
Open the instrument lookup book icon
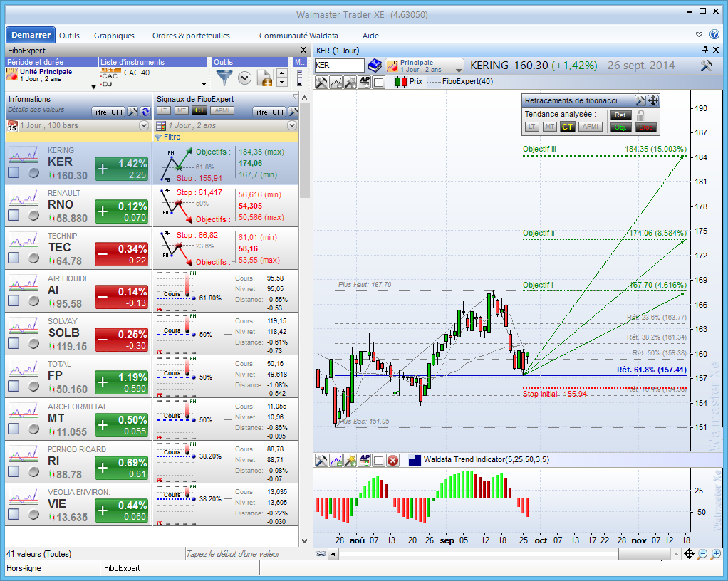point(375,66)
